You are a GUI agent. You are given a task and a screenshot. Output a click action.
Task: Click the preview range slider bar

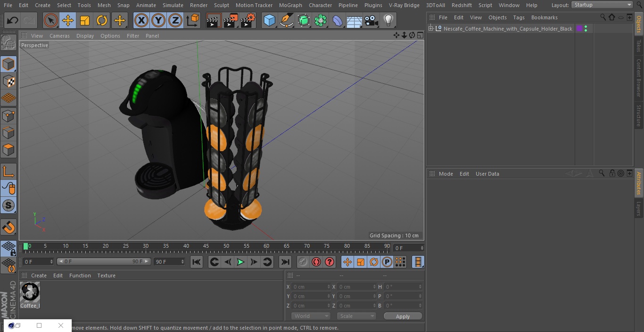pyautogui.click(x=104, y=261)
